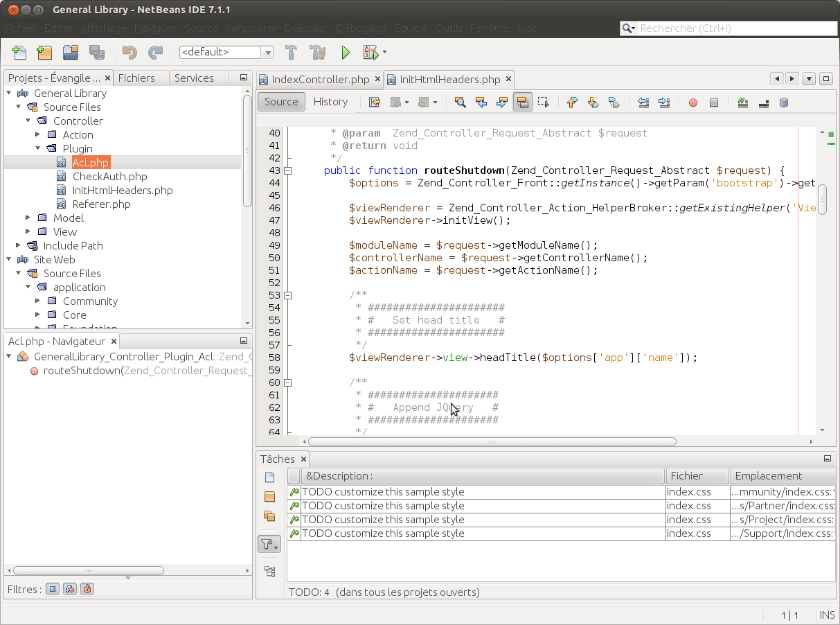Jump to next bookmark with orange arrow icon
This screenshot has height=625, width=840.
593,102
